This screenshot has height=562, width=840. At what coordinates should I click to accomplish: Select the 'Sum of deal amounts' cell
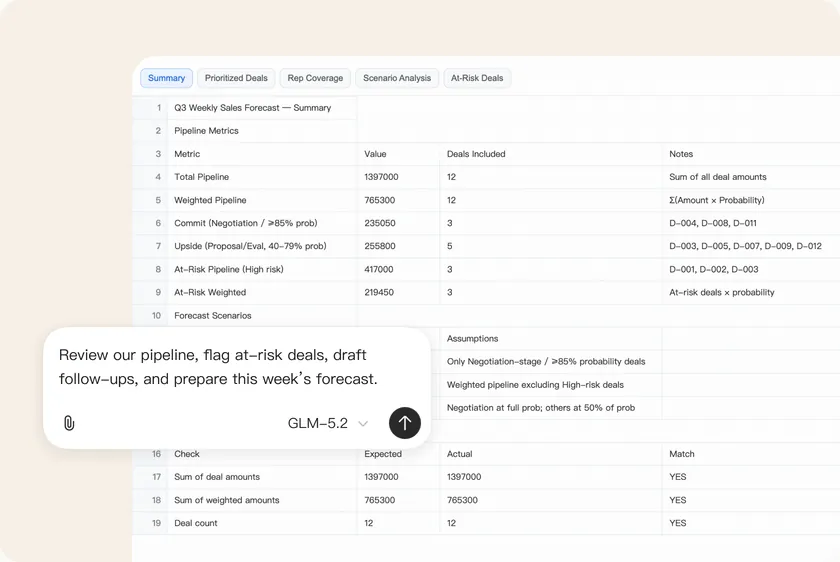(x=262, y=477)
